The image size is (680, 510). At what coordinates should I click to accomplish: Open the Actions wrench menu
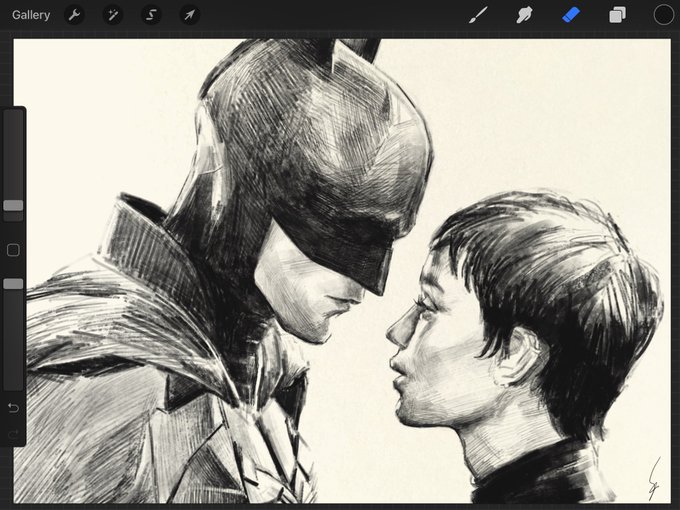point(74,15)
